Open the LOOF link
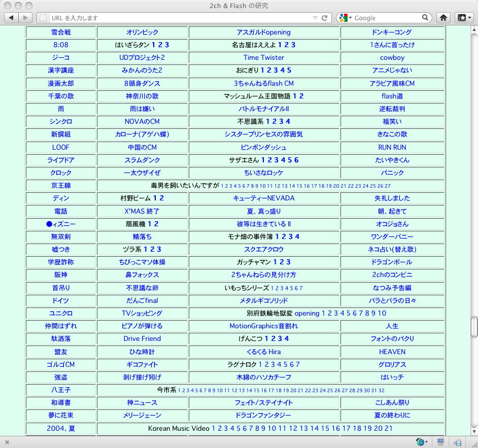Image resolution: width=478 pixels, height=448 pixels. [x=61, y=148]
